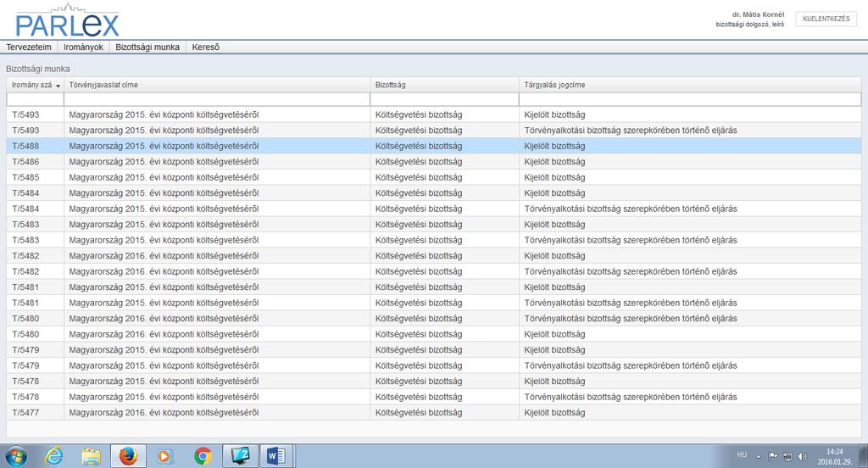Toggle sort arrow on Iromány szá column

pos(58,86)
